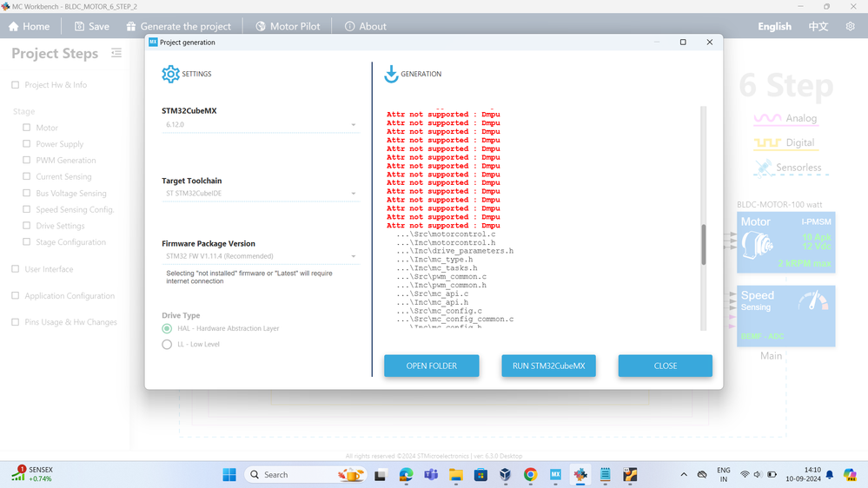Open the settings gear in top bar
Viewport: 868px width, 488px height.
coord(851,27)
